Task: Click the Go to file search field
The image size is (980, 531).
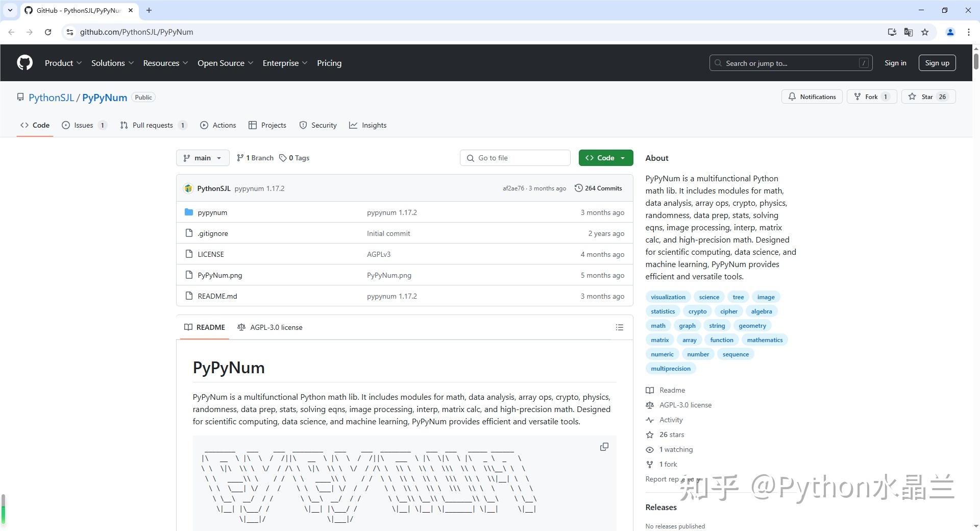Action: [515, 158]
